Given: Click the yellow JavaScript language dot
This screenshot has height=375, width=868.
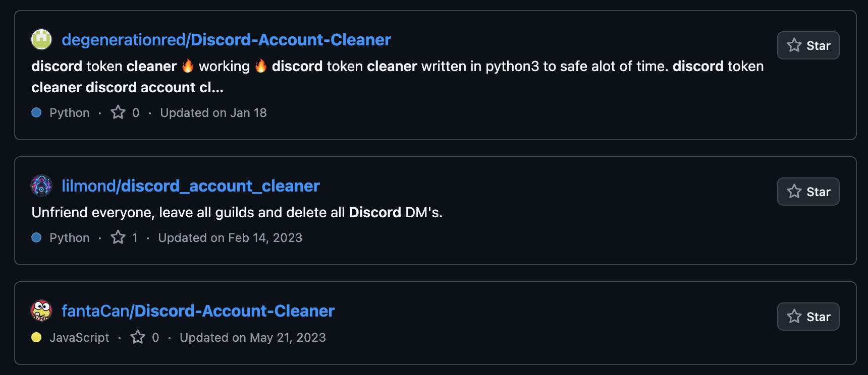Looking at the screenshot, I should (36, 337).
